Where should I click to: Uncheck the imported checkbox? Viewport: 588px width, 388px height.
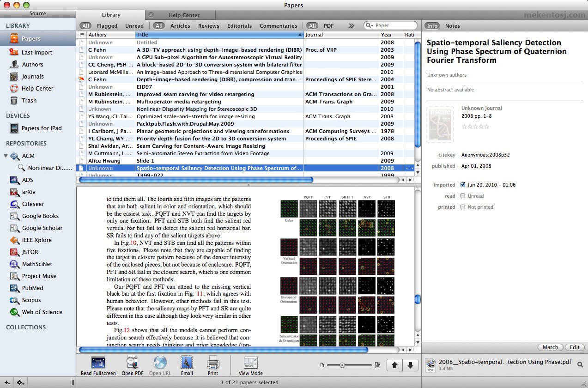pyautogui.click(x=463, y=185)
